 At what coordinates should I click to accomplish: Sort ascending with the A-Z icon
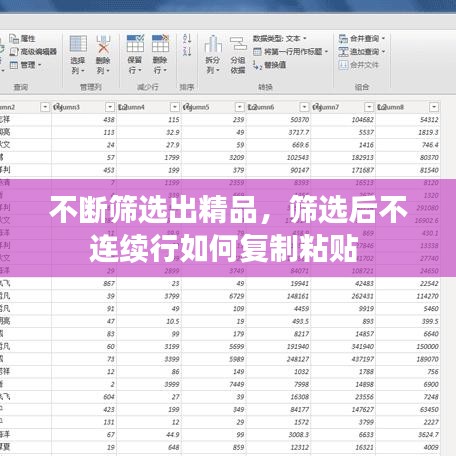click(187, 38)
